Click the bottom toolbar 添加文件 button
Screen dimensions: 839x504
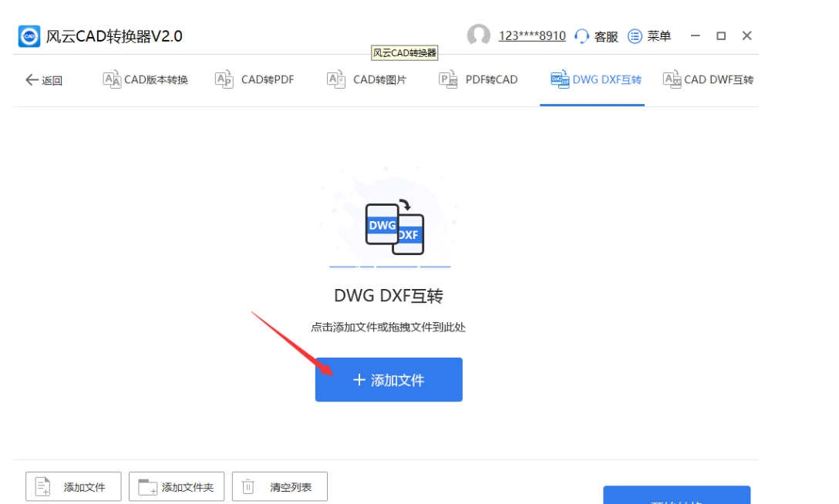click(73, 486)
